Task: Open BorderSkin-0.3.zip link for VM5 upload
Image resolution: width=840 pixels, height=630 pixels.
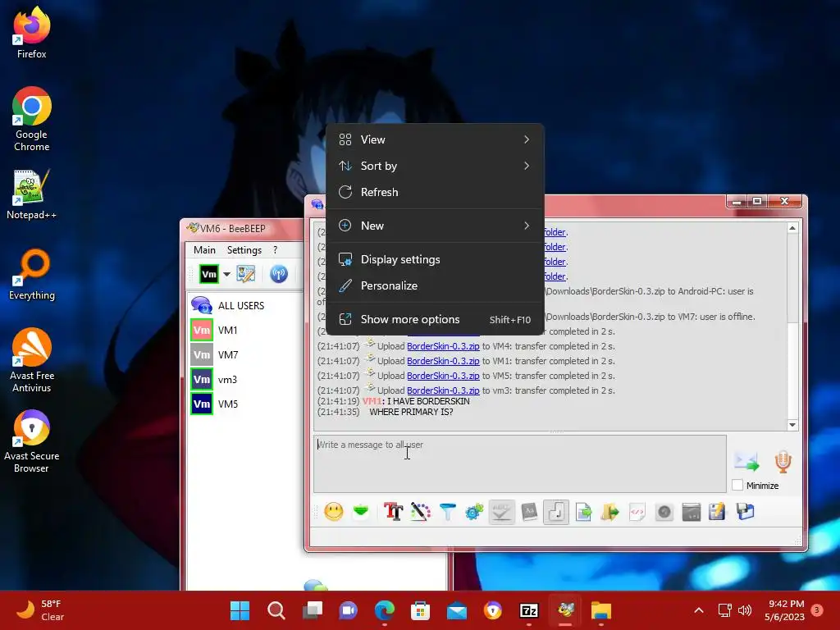Action: (x=443, y=376)
